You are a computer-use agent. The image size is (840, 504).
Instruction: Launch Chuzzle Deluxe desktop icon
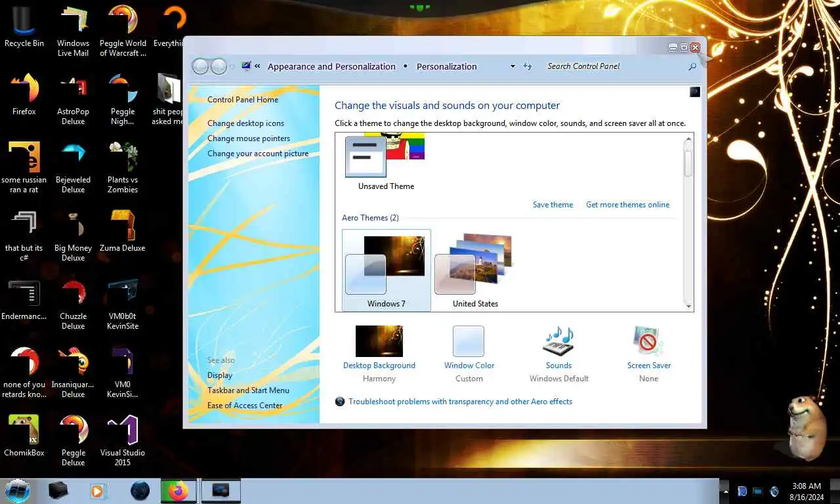click(x=73, y=304)
